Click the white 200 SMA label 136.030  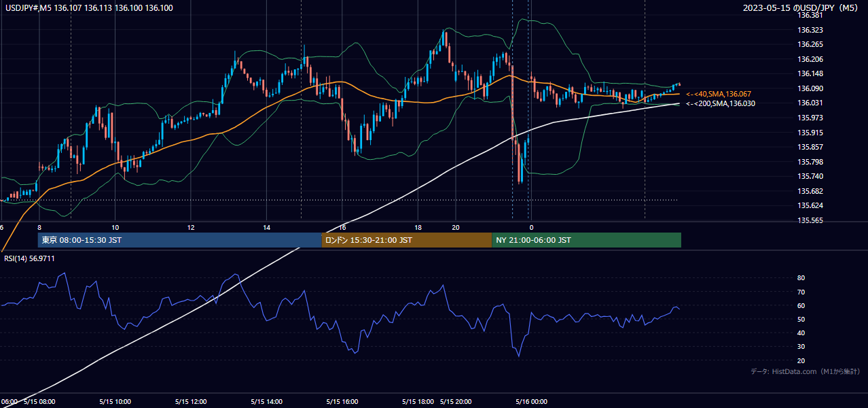[720, 103]
